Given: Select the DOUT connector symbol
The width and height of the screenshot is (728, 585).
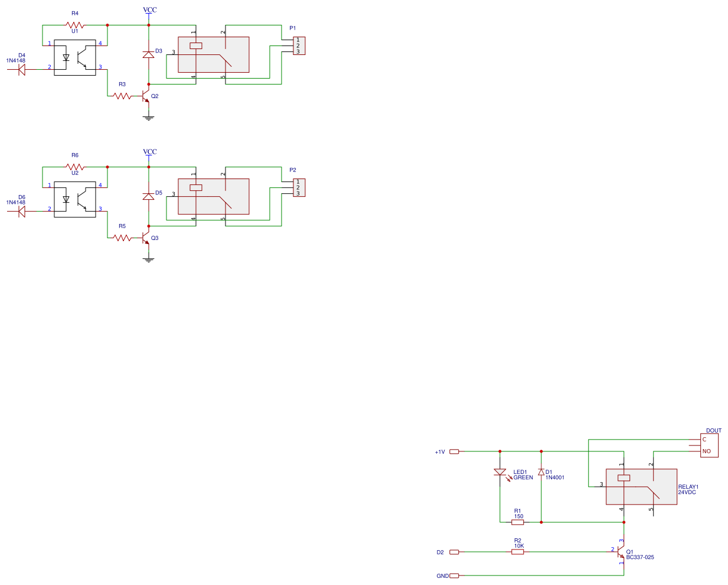Looking at the screenshot, I should click(709, 446).
